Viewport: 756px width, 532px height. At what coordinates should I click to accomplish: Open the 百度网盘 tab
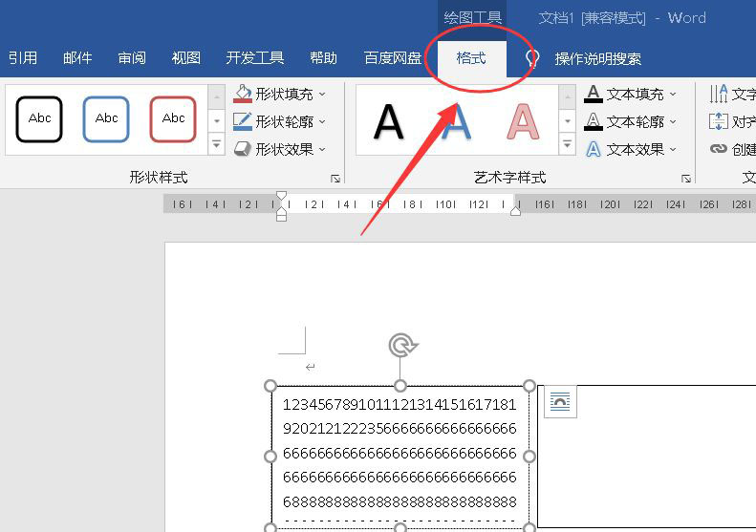point(393,58)
